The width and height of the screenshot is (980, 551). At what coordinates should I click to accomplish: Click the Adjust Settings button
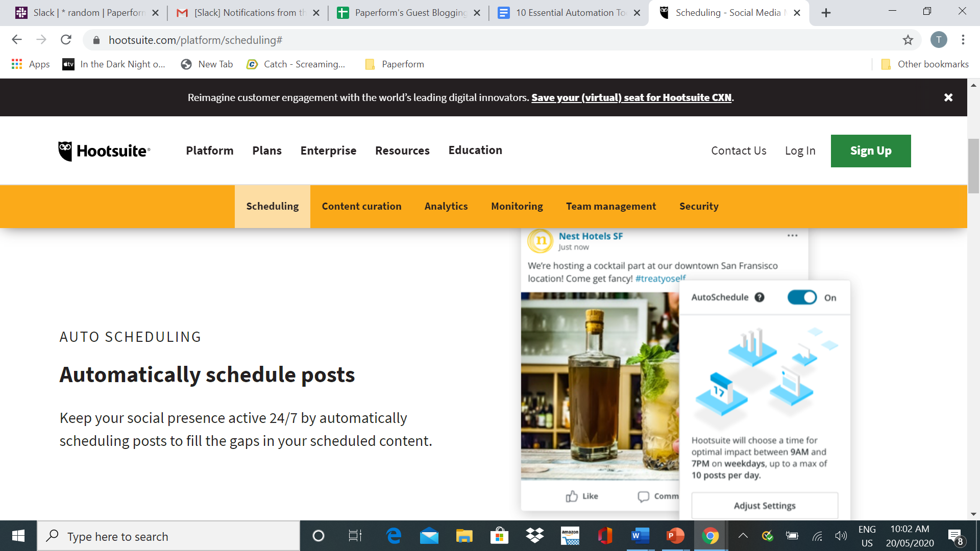tap(764, 506)
